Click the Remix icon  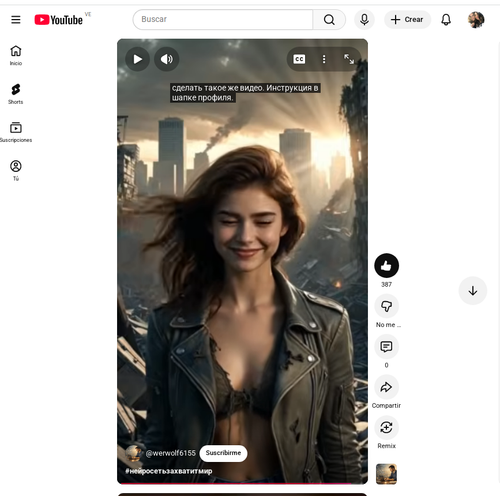(386, 427)
